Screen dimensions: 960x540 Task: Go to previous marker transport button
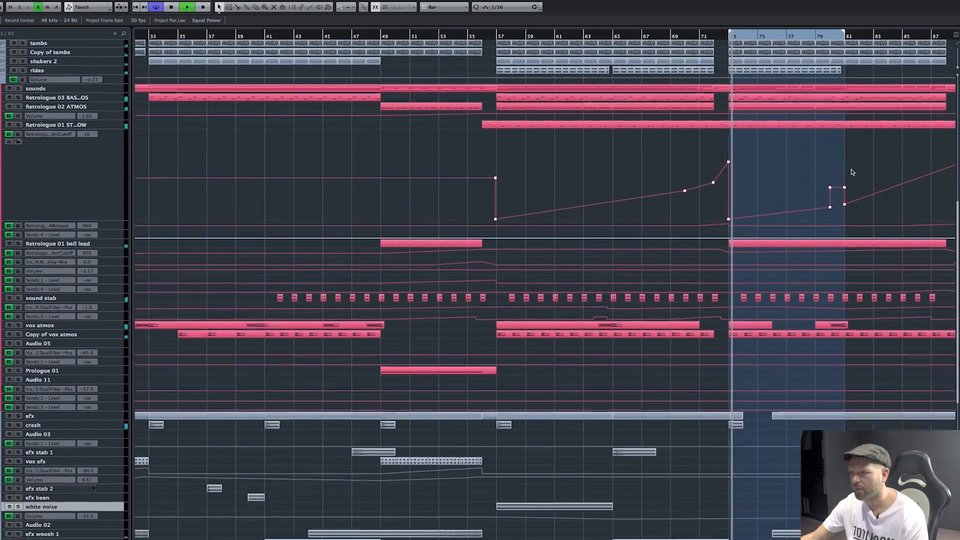[136, 7]
